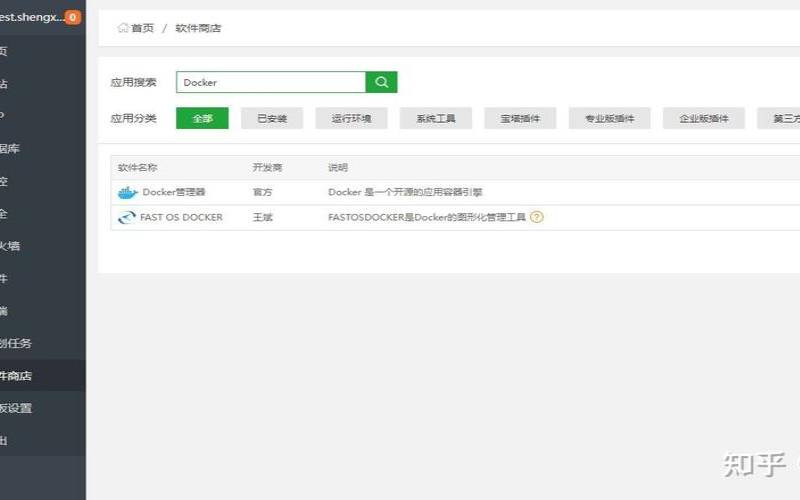Open the FAST OS DOCKER software entry
Image resolution: width=800 pixels, height=500 pixels.
pyautogui.click(x=181, y=217)
